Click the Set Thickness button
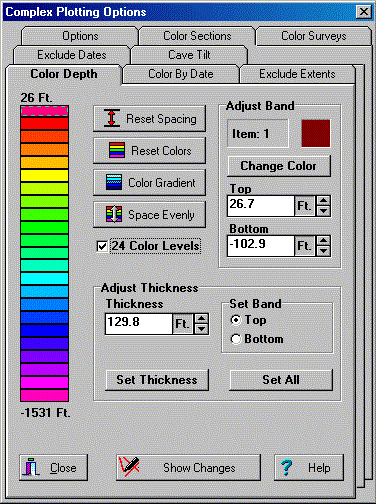 (157, 380)
